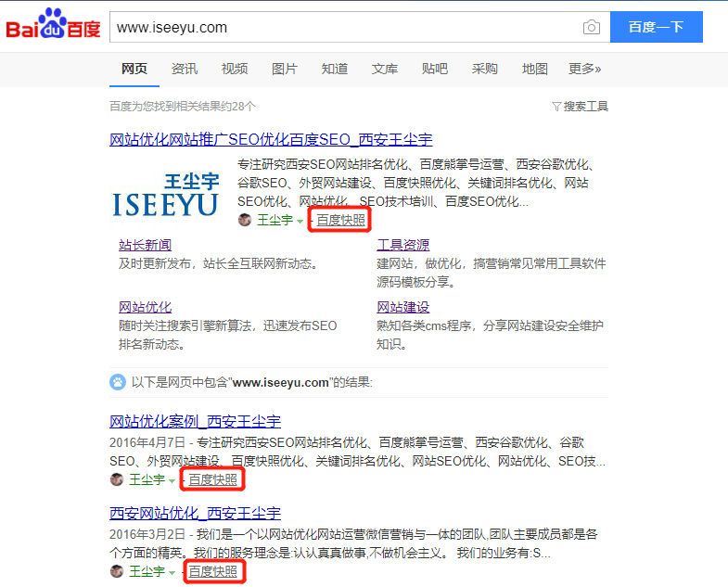Click green 王尘宇 source in first result

(275, 220)
